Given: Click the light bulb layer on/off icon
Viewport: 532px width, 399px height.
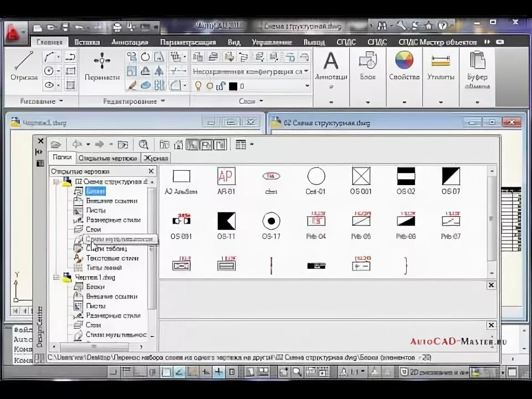Looking at the screenshot, I should 198,86.
